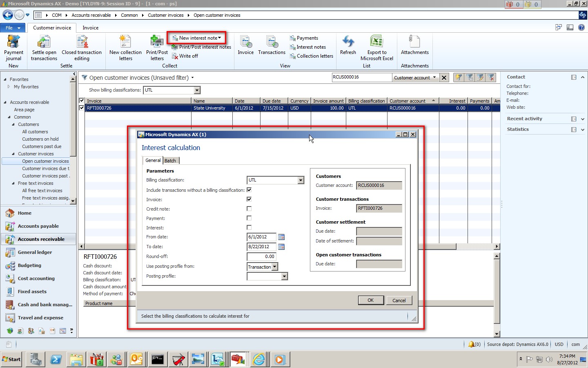Open the Invoice ribbon tab

click(x=91, y=28)
